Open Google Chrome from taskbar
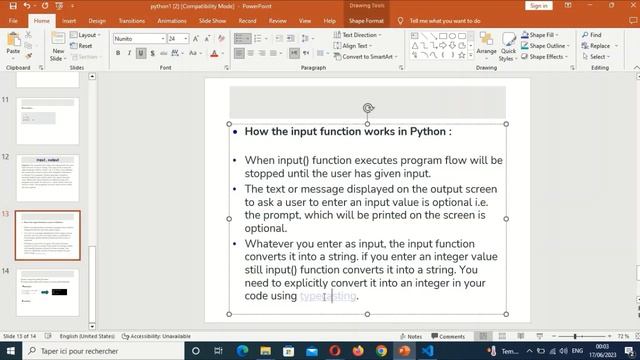Screen dimensions: 640x360 382,351
